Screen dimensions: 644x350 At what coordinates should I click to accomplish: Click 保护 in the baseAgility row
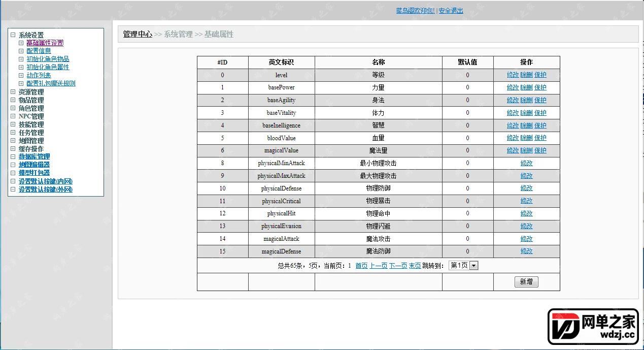(x=540, y=100)
